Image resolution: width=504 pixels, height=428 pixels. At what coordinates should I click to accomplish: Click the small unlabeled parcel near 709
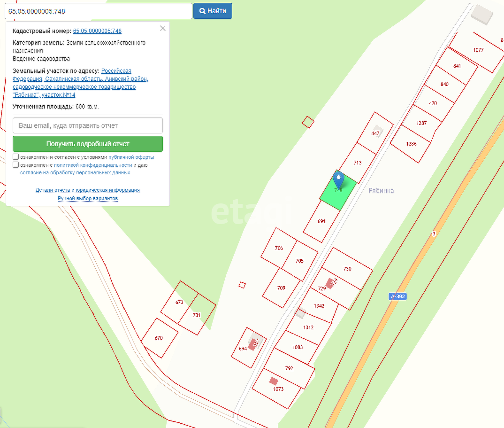click(242, 285)
